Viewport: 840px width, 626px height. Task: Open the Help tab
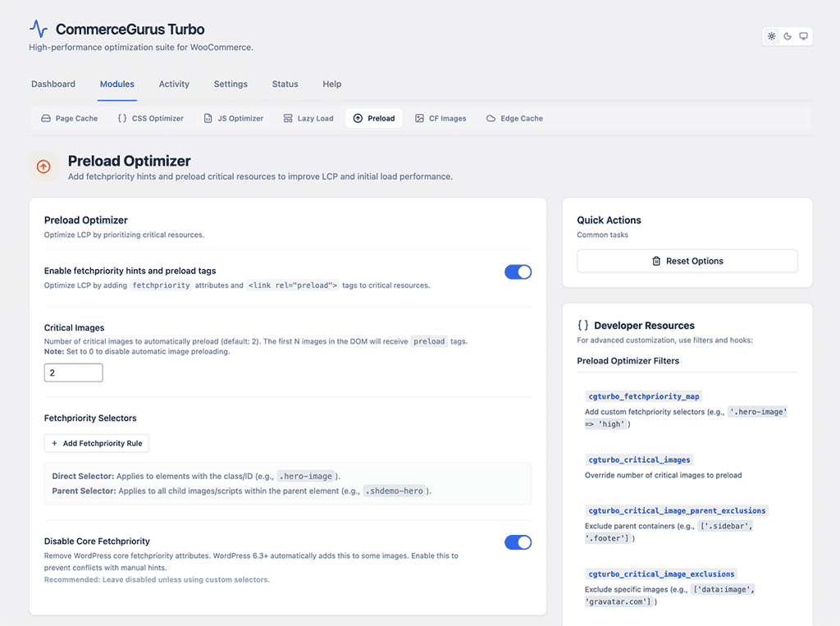click(x=331, y=85)
